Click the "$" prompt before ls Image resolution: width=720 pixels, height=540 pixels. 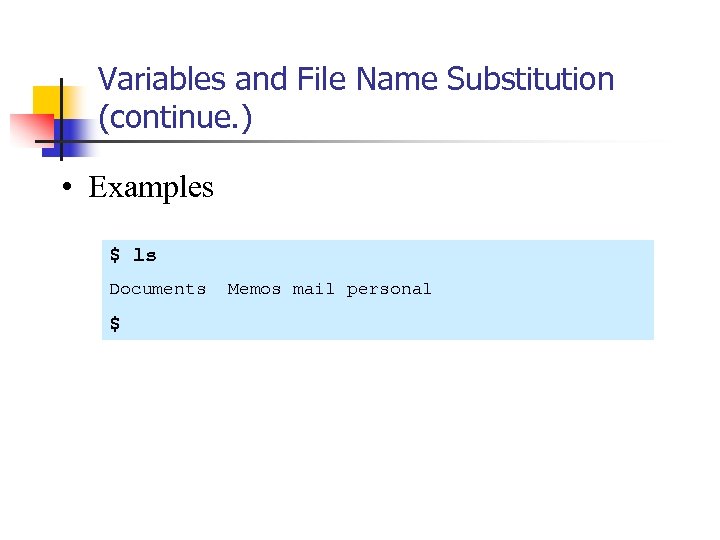point(115,256)
